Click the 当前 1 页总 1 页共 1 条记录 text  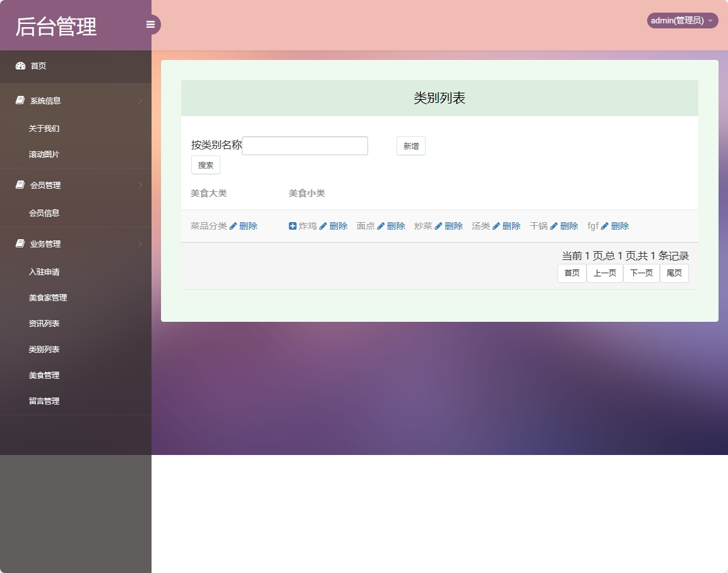click(x=625, y=256)
